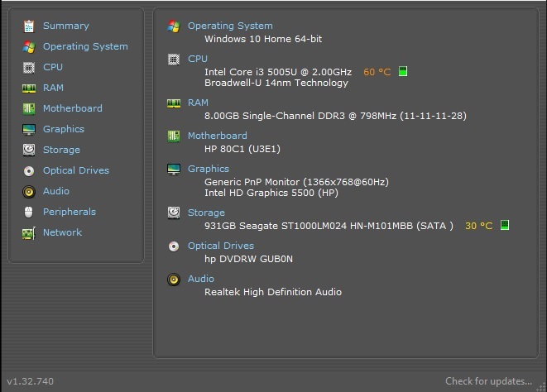Click the 60 °C CPU temperature value
Screen dimensions: 547x392
[377, 72]
